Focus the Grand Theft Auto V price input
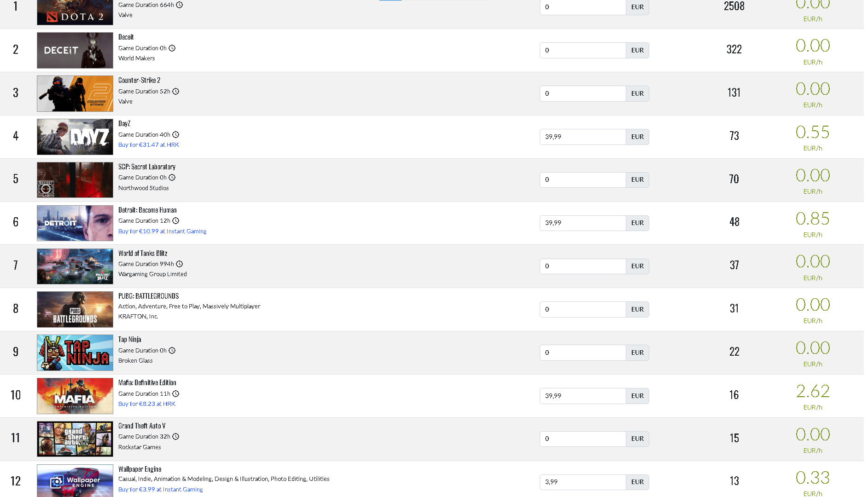The height and width of the screenshot is (497, 868). 583,439
